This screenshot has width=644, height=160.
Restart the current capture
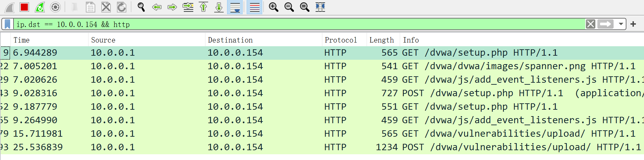[40, 7]
